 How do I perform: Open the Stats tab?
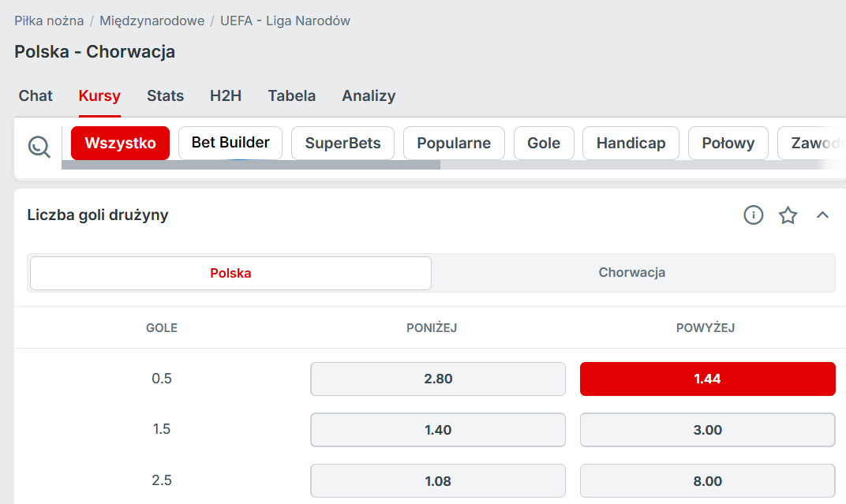click(x=165, y=96)
